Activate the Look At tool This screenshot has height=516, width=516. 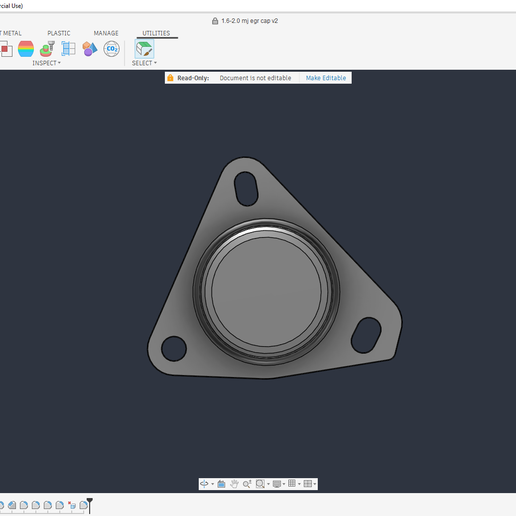pos(221,484)
